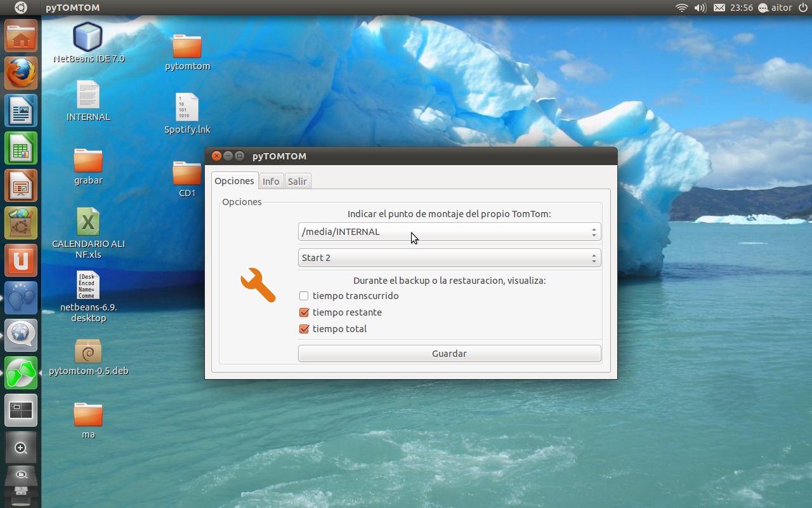Open the pytomtom-0.5.deb file on the desktop
The height and width of the screenshot is (508, 812).
coord(88,351)
